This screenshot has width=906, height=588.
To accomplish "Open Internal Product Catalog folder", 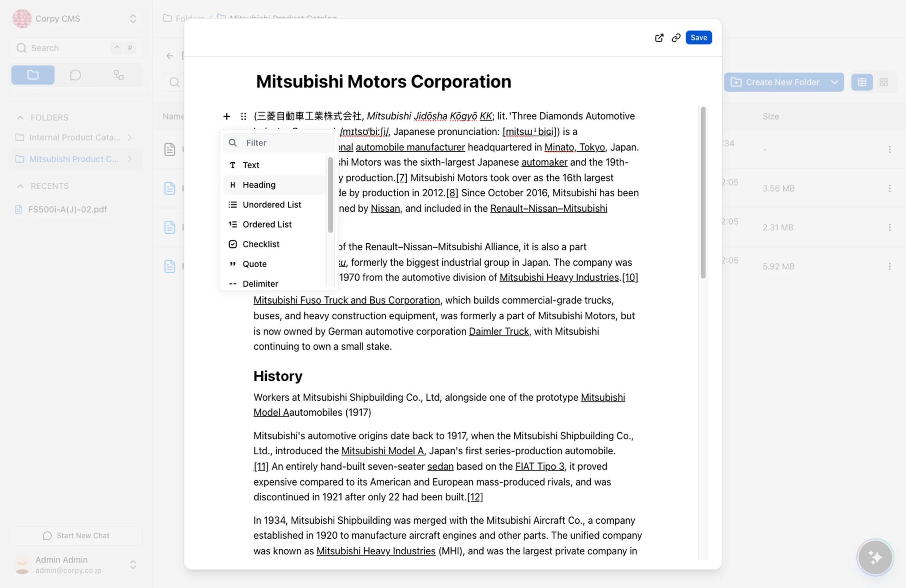I will (74, 137).
